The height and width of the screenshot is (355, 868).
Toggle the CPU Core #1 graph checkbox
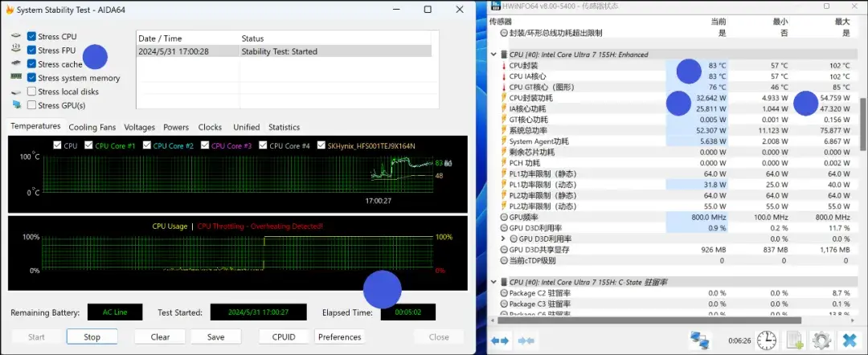click(88, 146)
